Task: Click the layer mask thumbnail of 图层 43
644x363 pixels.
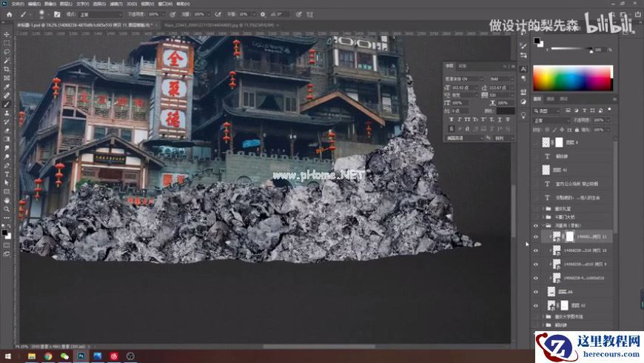Action: pos(564,305)
